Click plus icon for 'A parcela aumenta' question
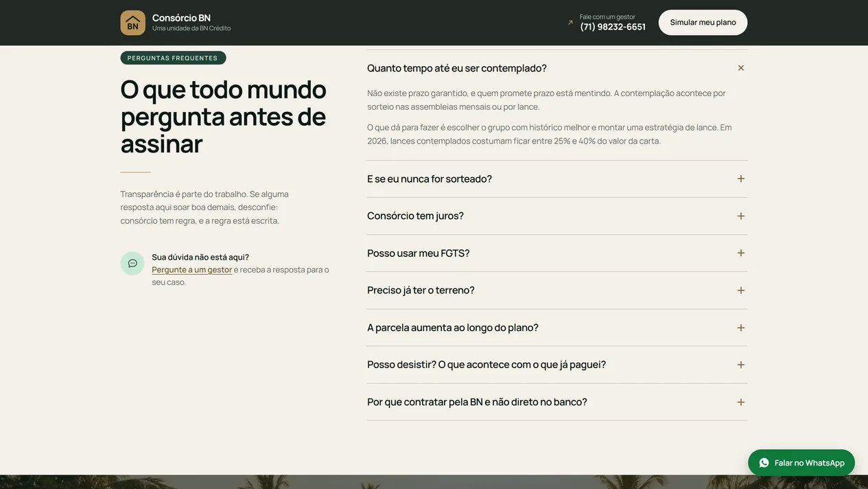 [x=741, y=328]
